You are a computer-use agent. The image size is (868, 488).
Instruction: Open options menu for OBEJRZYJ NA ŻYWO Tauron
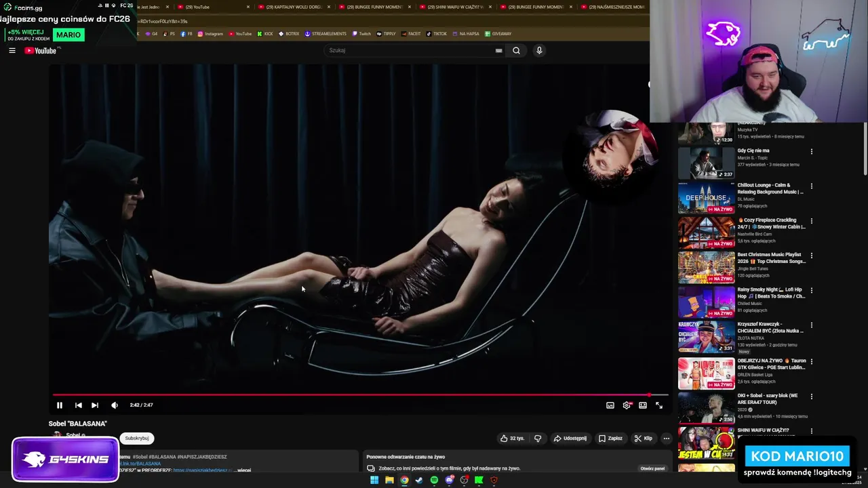click(x=811, y=362)
